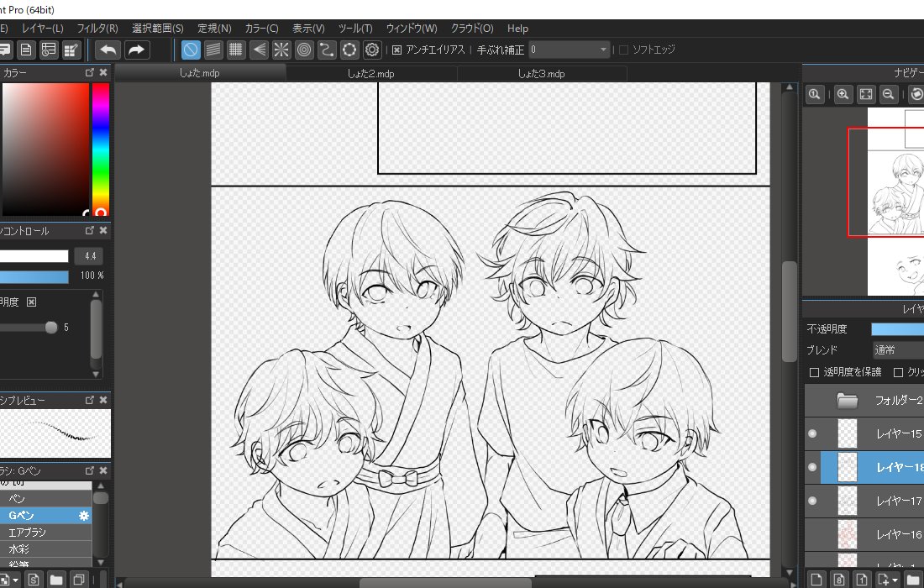
Task: Reset navigator zoom to 100%
Action: (x=815, y=94)
